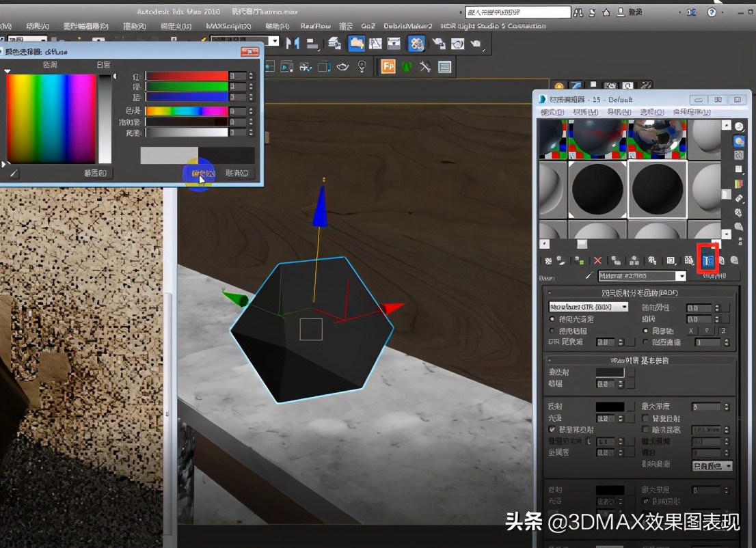
Task: Click the red-highlighted Show Map in Viewport icon
Action: point(707,260)
